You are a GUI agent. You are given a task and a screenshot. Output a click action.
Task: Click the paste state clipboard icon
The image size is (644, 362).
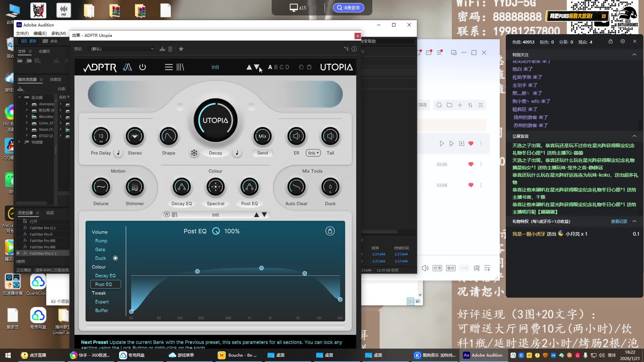309,67
